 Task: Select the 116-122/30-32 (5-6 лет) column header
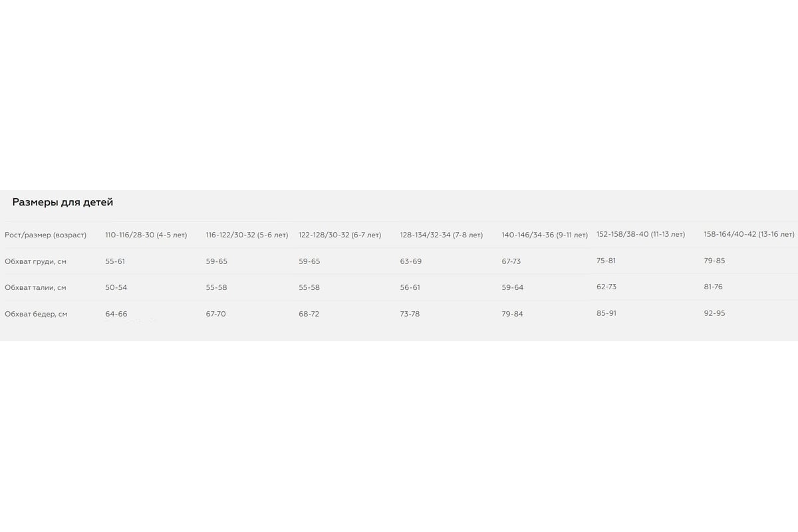[x=247, y=235]
